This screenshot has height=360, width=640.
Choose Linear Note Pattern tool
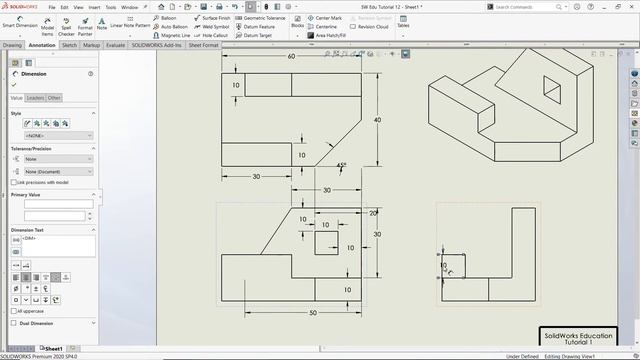pos(130,23)
